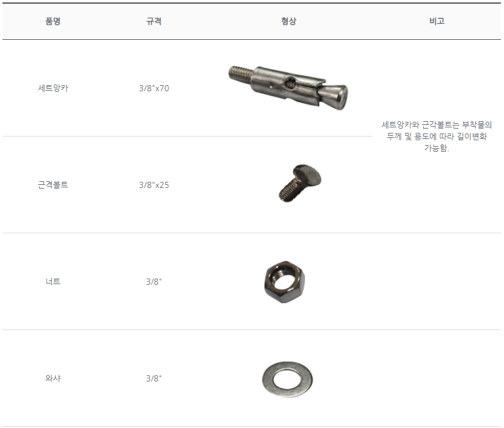Image resolution: width=504 pixels, height=428 pixels.
Task: Click the 너트 product name
Action: [x=53, y=282]
